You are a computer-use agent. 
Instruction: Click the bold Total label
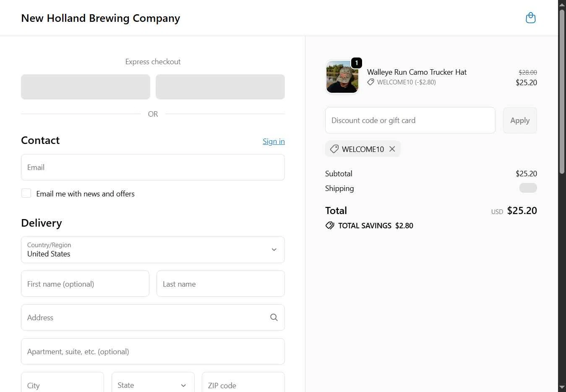coord(336,211)
